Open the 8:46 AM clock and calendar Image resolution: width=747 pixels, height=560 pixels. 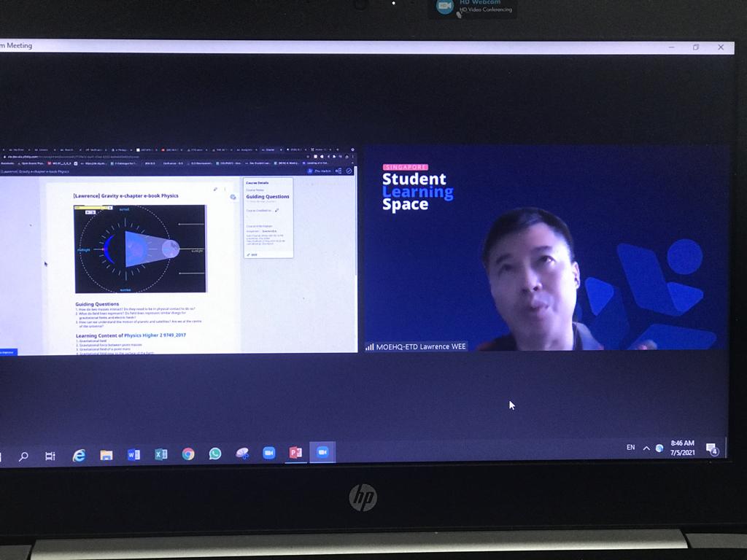pyautogui.click(x=682, y=448)
